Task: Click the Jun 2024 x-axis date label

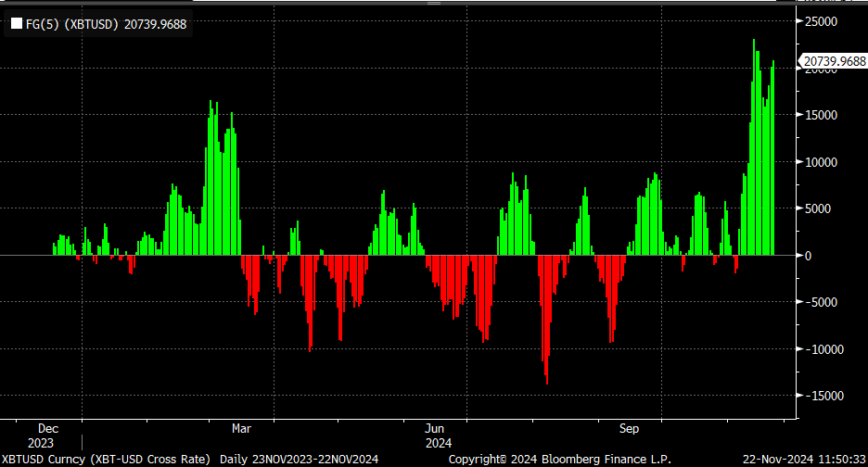Action: pos(435,435)
